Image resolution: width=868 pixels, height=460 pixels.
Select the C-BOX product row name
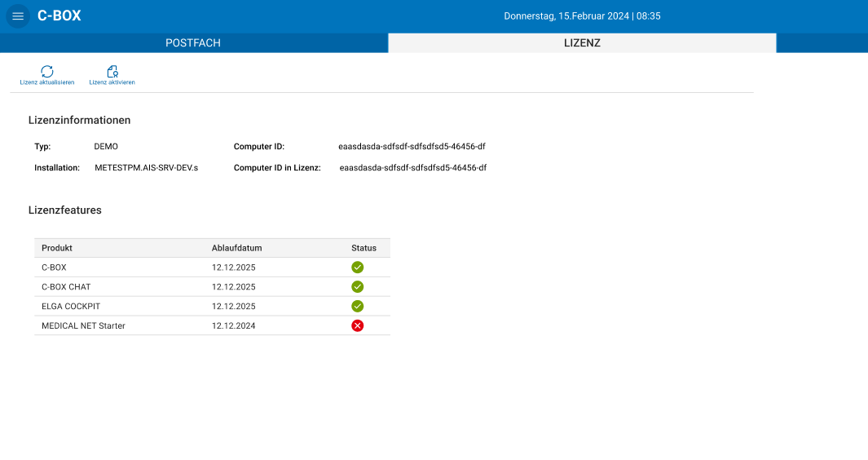point(55,268)
